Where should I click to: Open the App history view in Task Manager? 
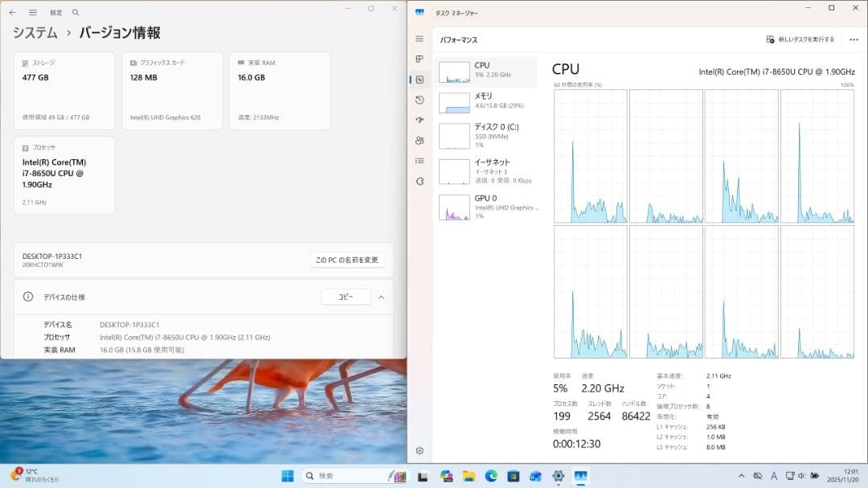click(x=419, y=100)
